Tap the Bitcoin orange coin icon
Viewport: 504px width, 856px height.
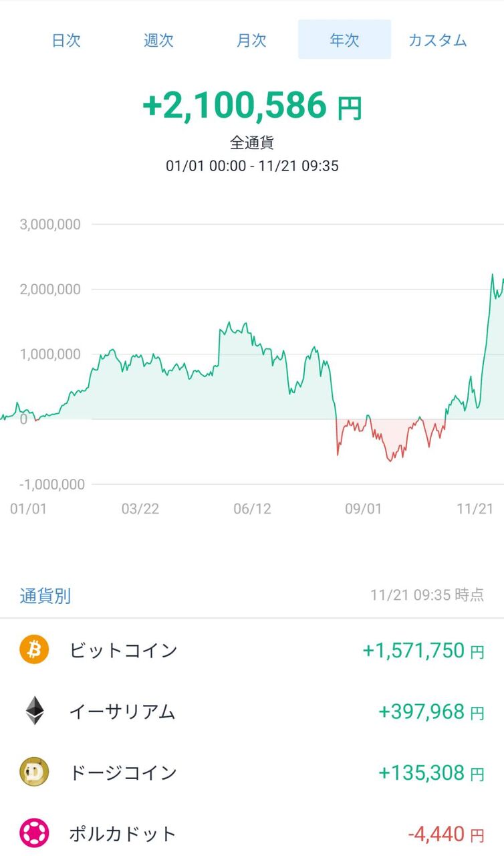[x=34, y=650]
